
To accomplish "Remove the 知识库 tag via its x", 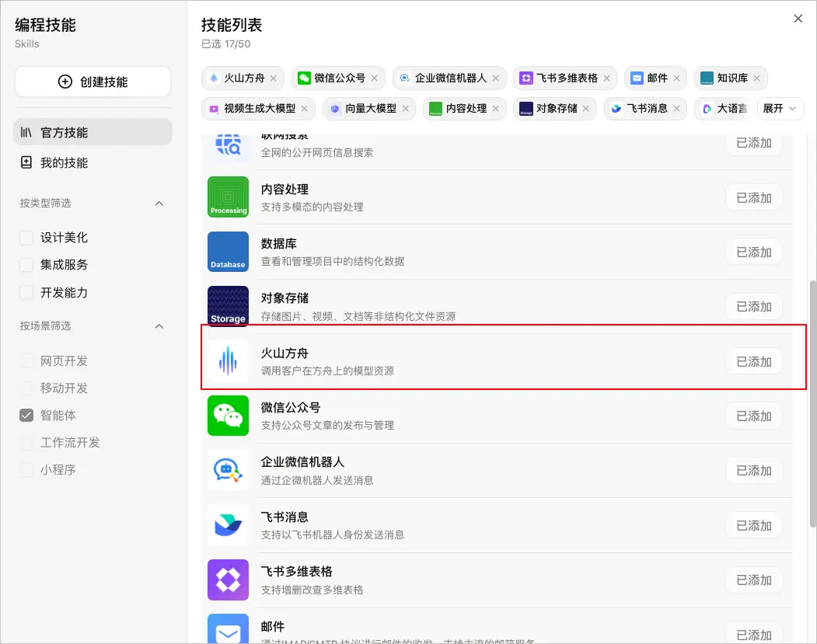I will [x=756, y=78].
